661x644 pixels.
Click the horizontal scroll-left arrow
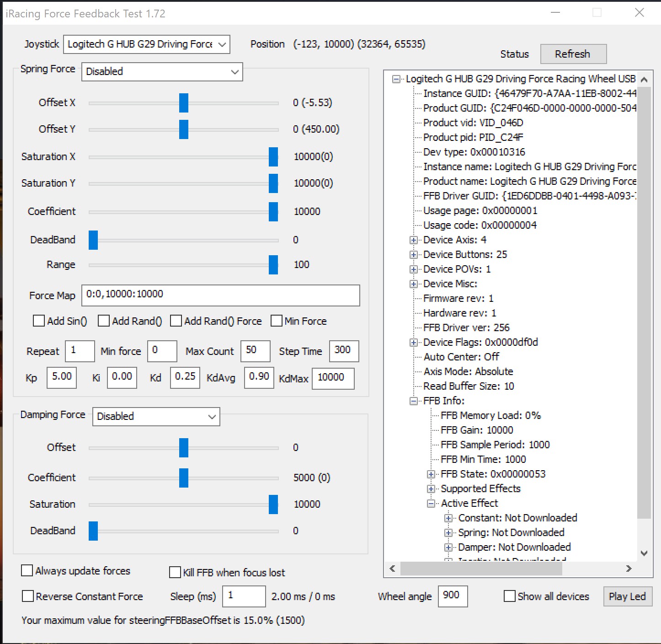coord(392,569)
